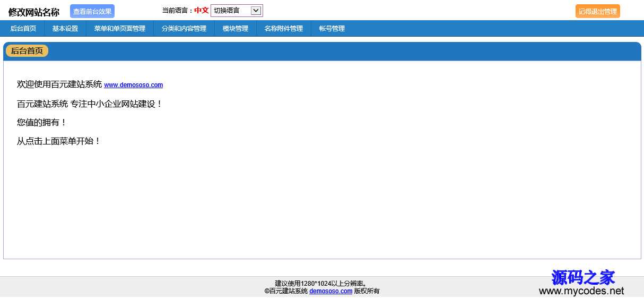Click text 百元建站系统 专注中小企业网站建设！
The width and height of the screenshot is (644, 298).
[90, 104]
